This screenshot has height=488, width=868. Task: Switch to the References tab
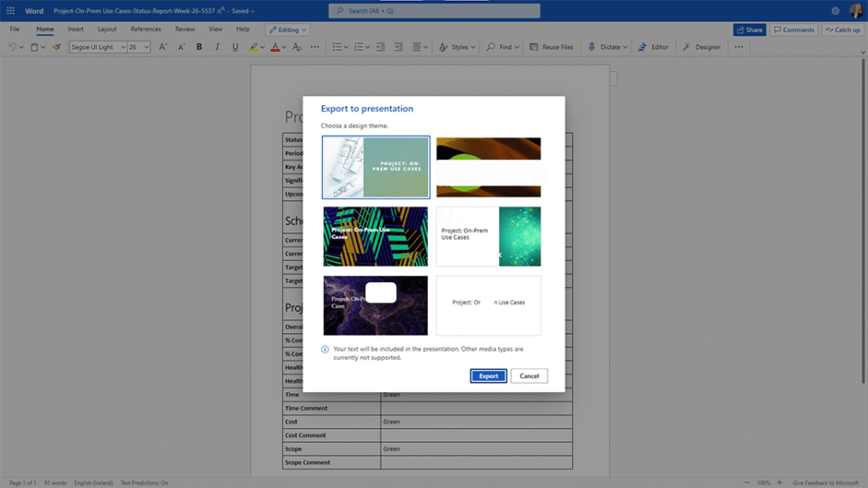click(146, 29)
